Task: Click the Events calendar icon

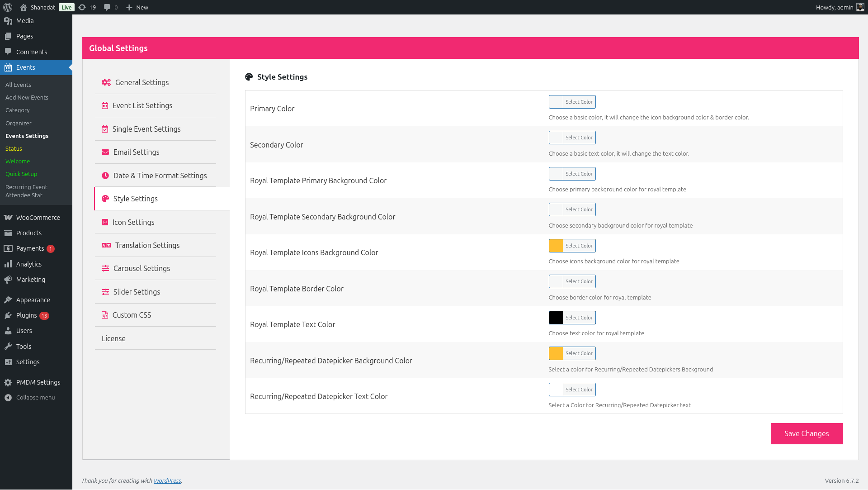Action: 8,67
